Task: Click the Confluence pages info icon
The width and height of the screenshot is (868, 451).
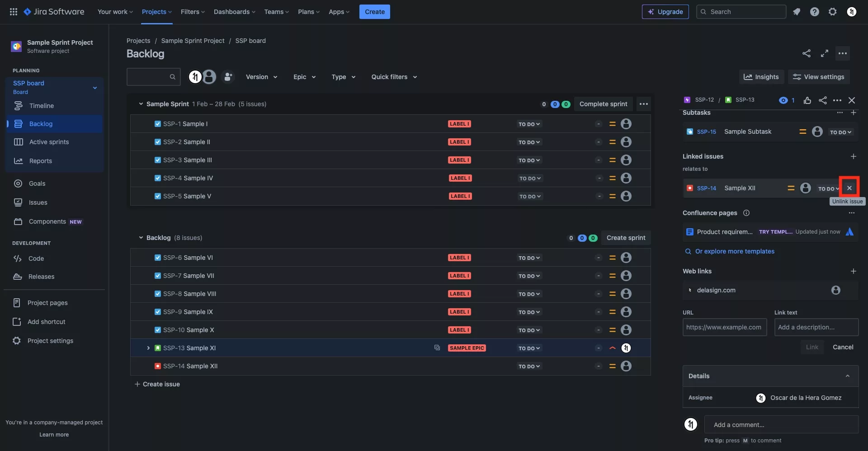Action: (x=746, y=213)
